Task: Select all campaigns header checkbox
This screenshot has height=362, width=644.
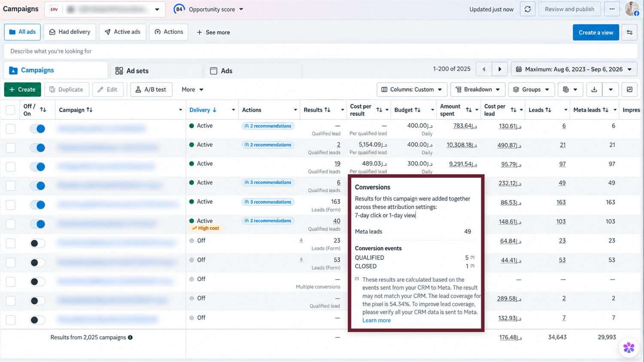Action: tap(10, 110)
